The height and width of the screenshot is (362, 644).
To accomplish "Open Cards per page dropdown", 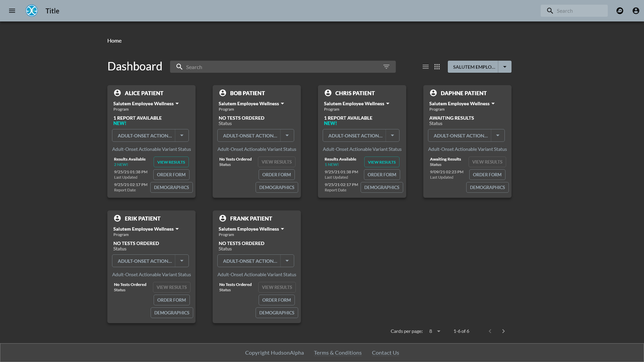I will [x=435, y=331].
